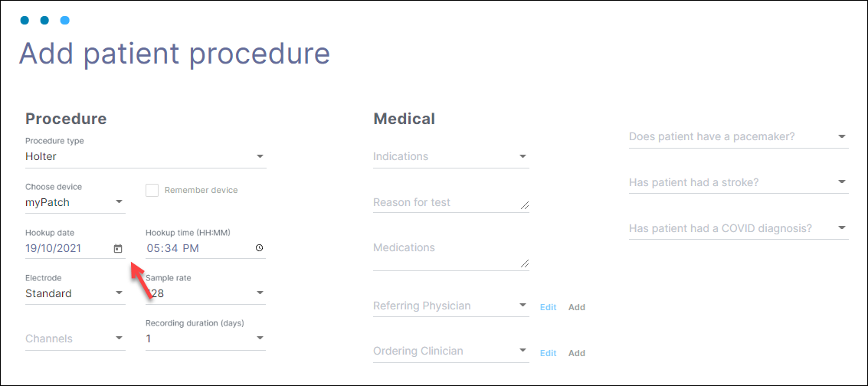This screenshot has height=386, width=868.
Task: Open the Hookup date calendar picker icon
Action: point(118,248)
